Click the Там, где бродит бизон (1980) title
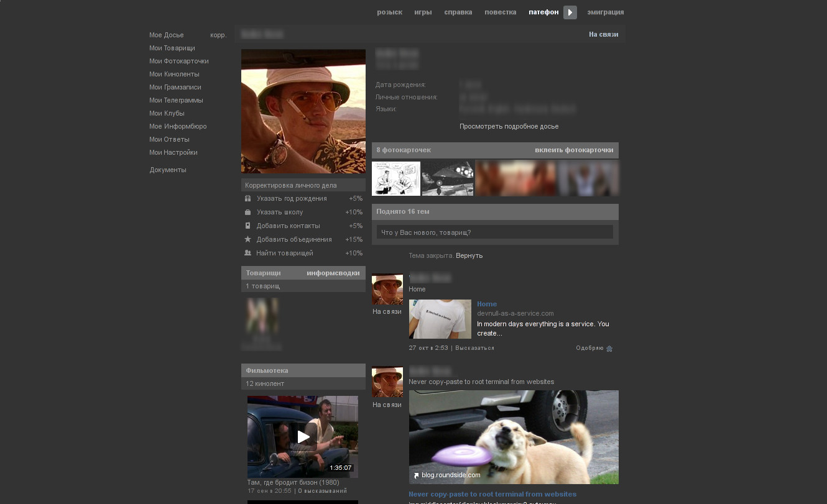 coord(293,483)
